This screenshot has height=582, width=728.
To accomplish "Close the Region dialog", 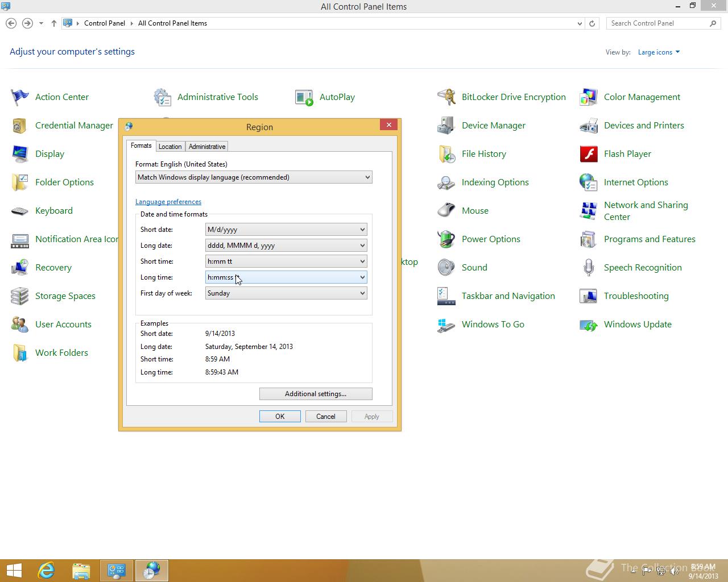I will pos(388,125).
